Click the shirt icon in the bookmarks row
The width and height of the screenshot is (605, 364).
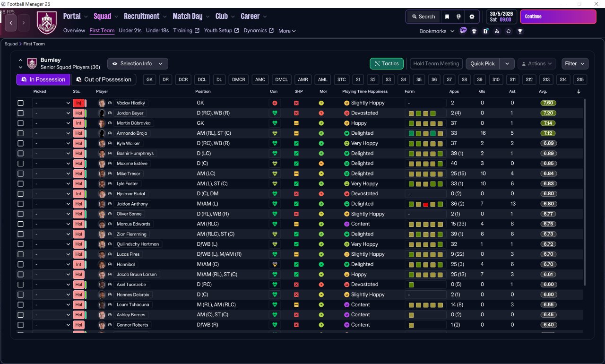[x=474, y=31]
